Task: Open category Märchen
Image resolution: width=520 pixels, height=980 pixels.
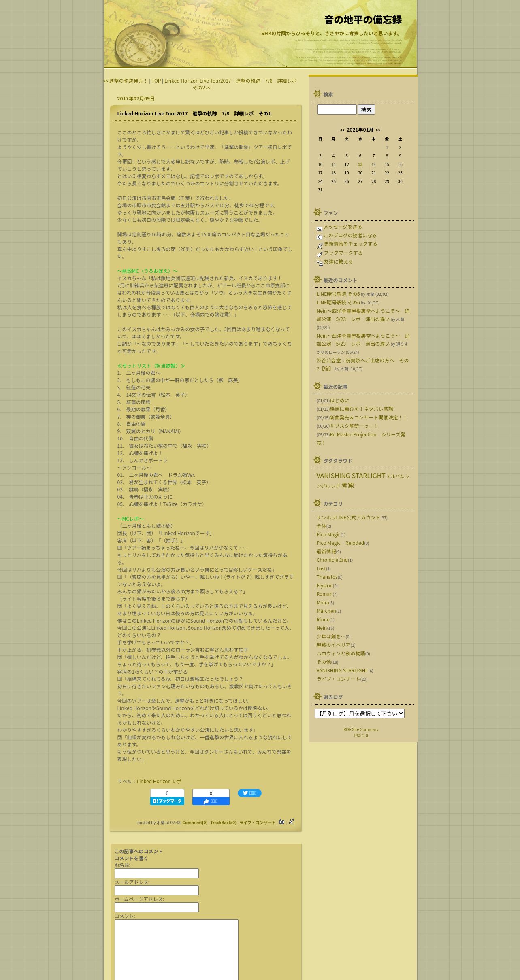Action: (326, 611)
